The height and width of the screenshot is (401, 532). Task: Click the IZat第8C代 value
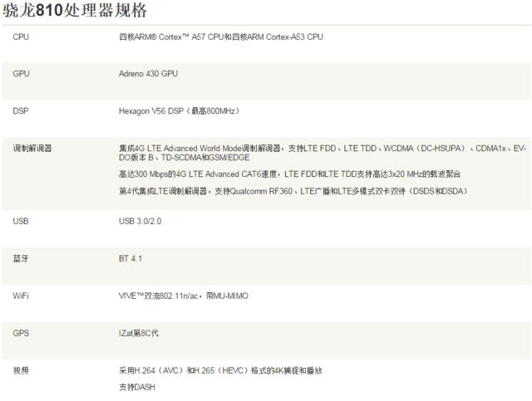[x=139, y=333]
